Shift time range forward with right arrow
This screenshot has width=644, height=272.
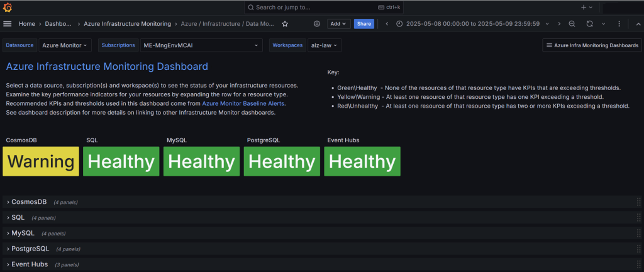pos(559,24)
